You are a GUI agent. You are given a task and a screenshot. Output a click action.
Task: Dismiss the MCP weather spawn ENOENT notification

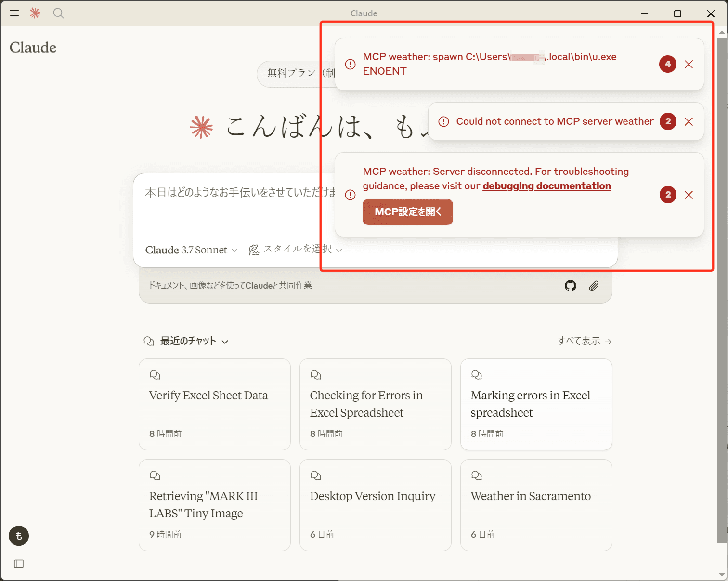(x=689, y=64)
